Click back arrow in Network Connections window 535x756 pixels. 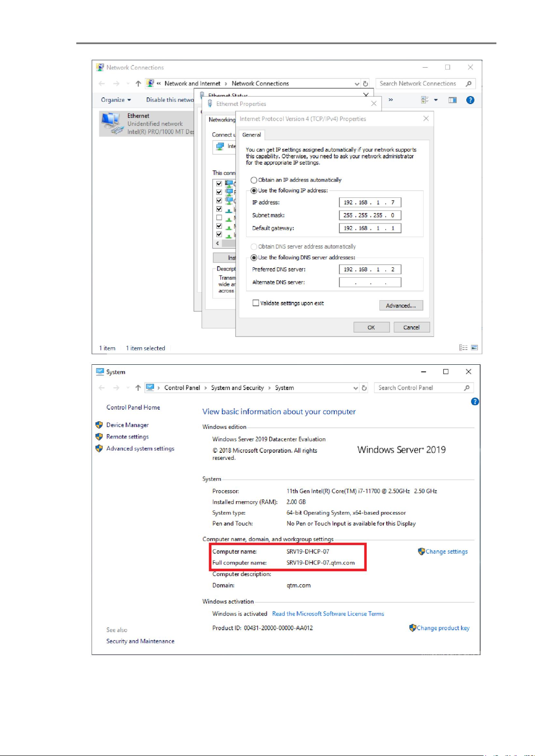(102, 83)
